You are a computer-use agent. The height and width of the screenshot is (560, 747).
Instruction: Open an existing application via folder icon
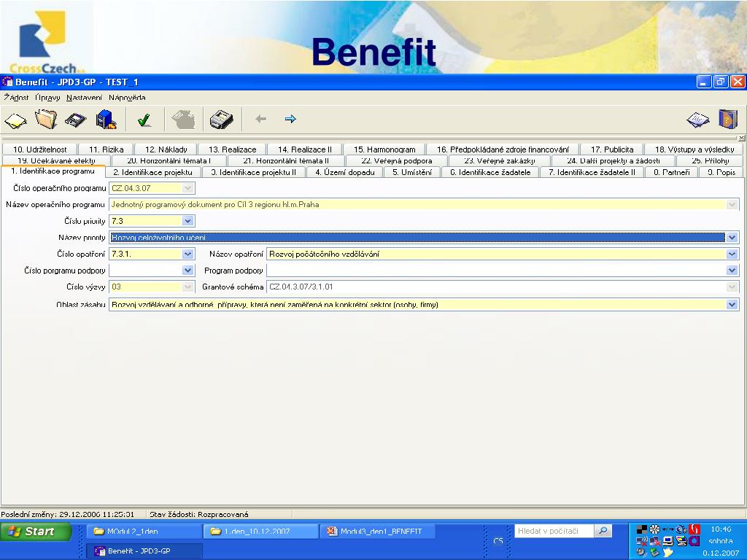pyautogui.click(x=46, y=119)
